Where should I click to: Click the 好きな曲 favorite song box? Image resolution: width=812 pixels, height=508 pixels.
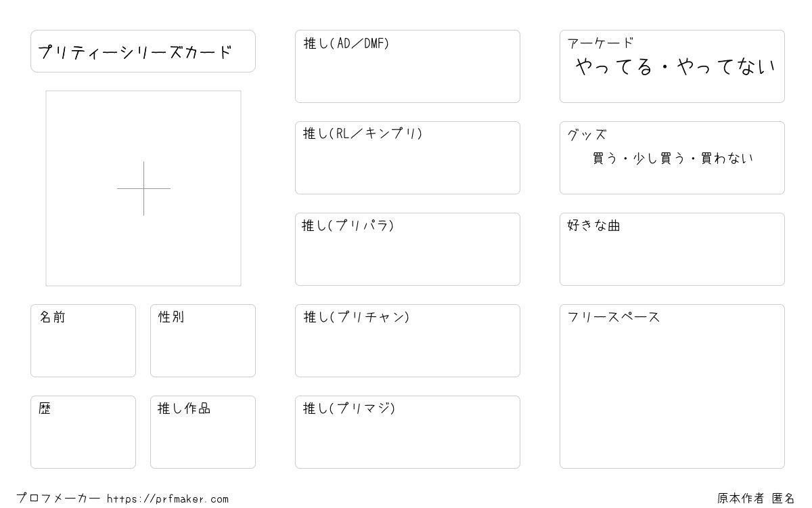(672, 249)
